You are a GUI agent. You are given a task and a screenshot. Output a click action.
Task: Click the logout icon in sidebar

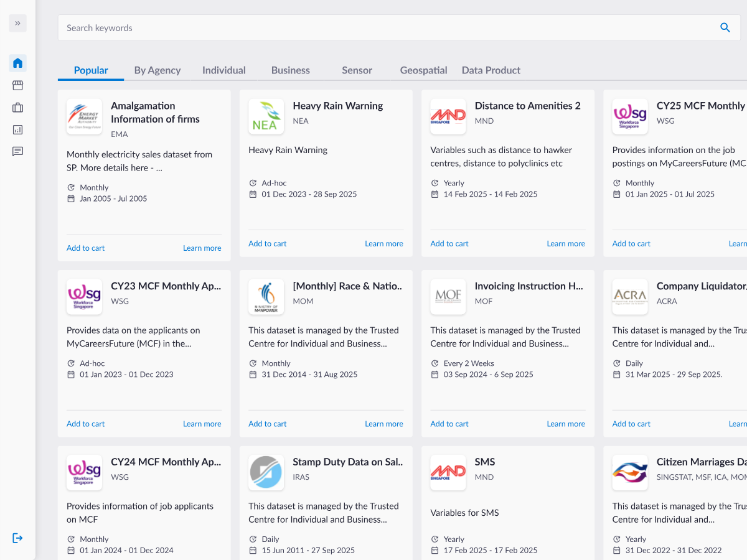click(x=17, y=538)
